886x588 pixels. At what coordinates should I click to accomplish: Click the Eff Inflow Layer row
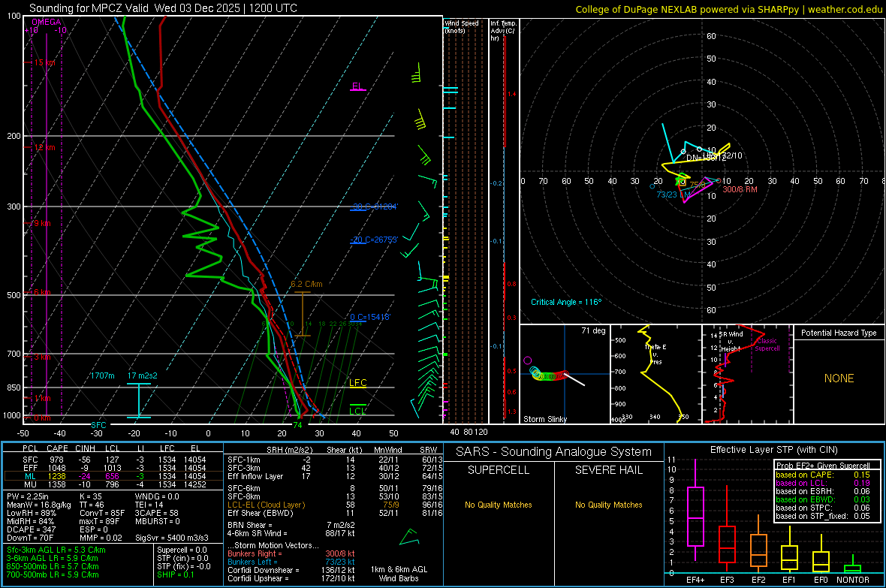click(x=334, y=476)
